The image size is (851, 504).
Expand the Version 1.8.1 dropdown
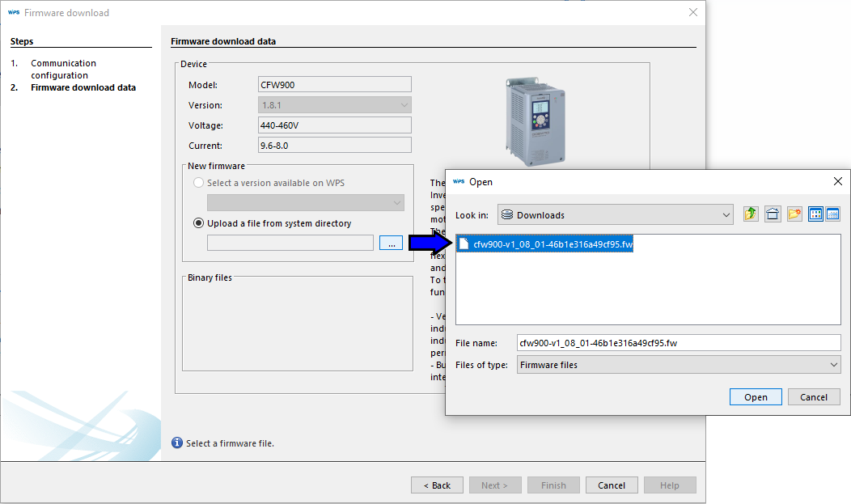335,105
